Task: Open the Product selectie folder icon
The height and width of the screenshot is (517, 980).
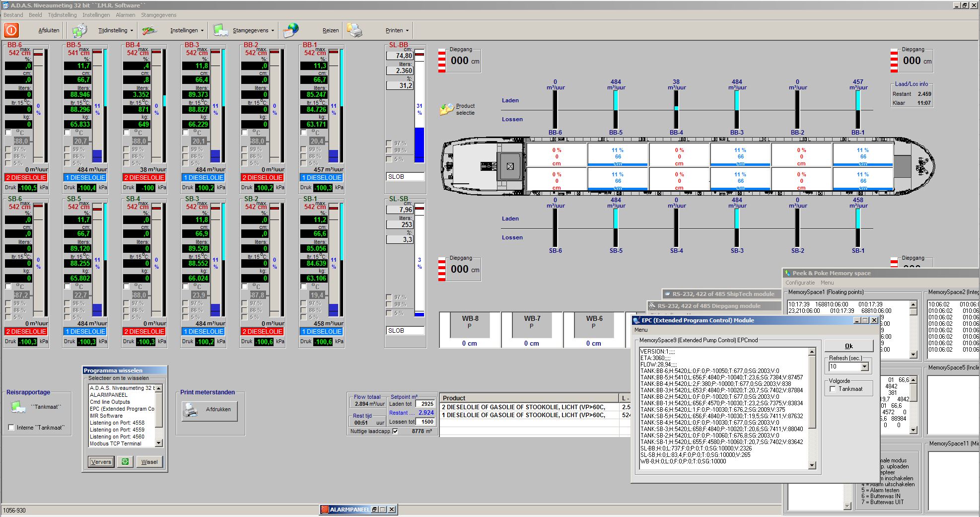Action: pos(446,109)
